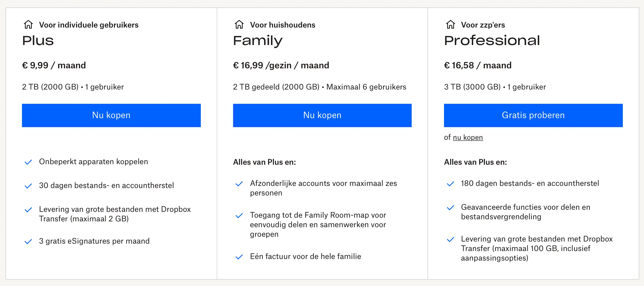Click checkmark beside Geavanceerde functies voor delen
644x286 pixels.
click(450, 208)
